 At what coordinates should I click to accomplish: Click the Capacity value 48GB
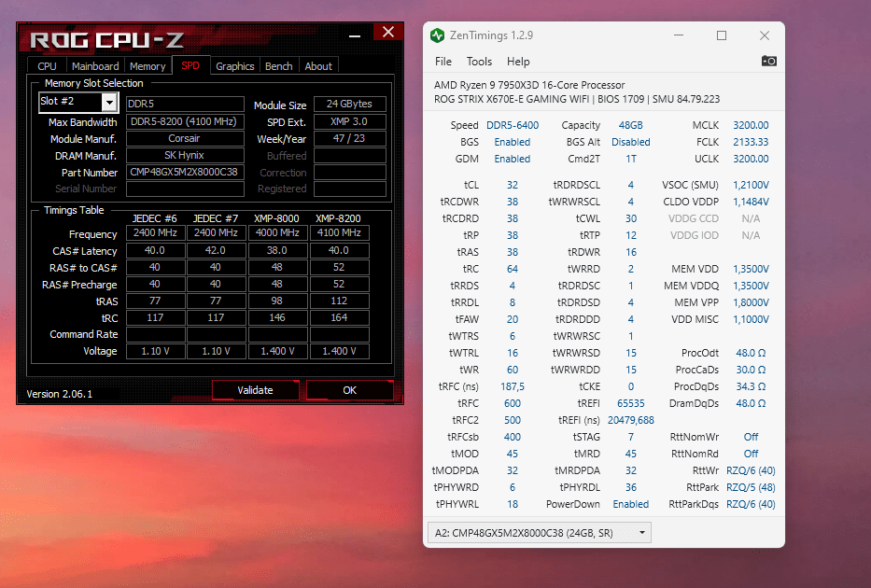click(630, 125)
